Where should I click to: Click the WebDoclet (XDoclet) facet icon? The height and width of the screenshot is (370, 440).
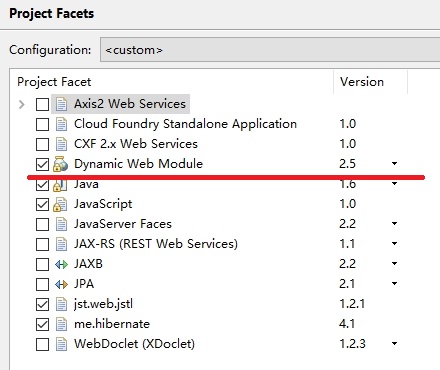pyautogui.click(x=61, y=344)
